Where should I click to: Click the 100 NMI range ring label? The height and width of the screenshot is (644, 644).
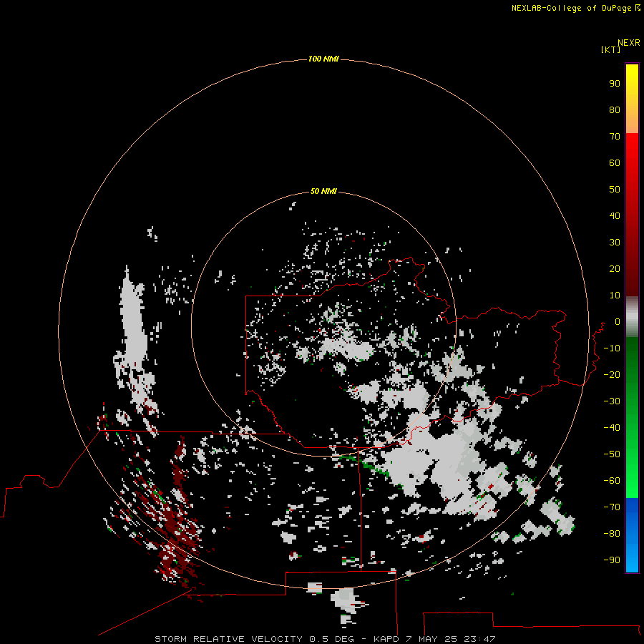tap(323, 59)
